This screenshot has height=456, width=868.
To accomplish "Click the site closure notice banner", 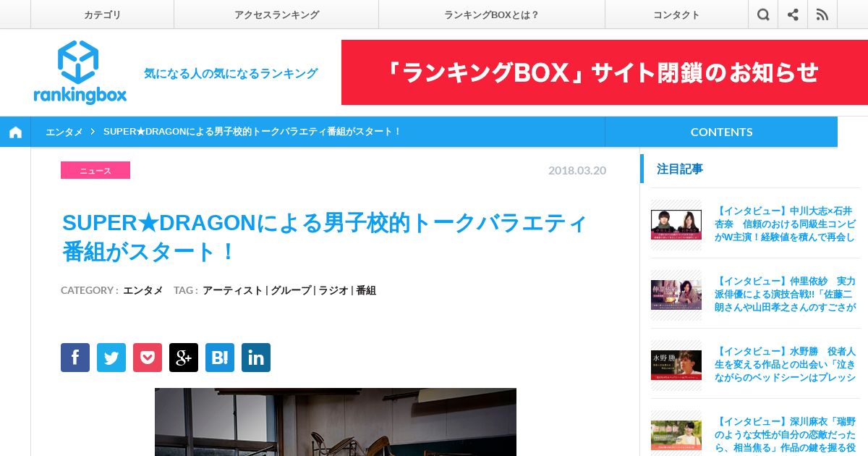I will click(604, 72).
